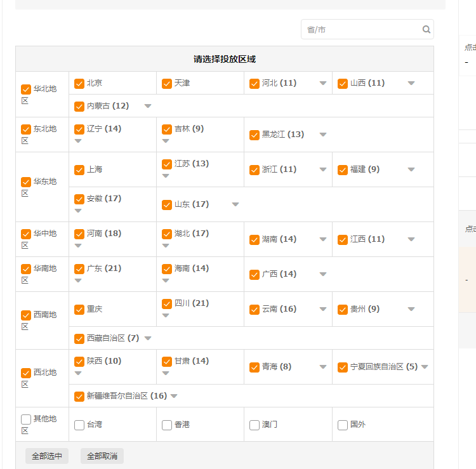This screenshot has width=476, height=469.
Task: Expand 宁夏回族自治区 (5) arrow
Action: (x=425, y=367)
